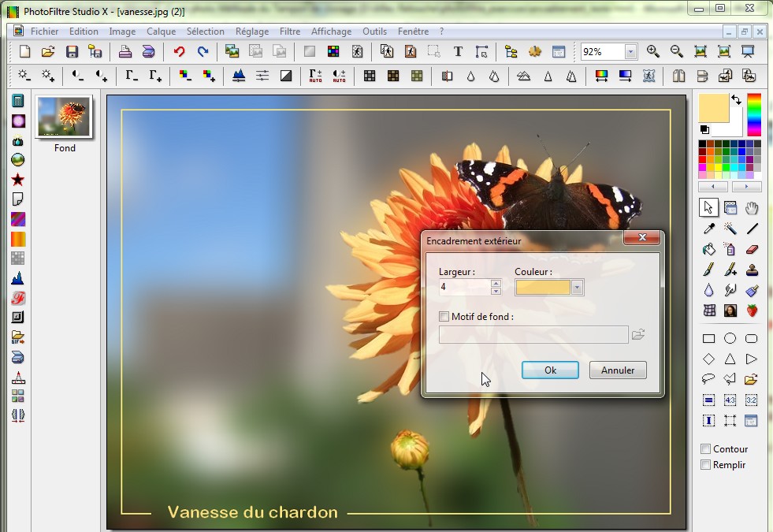Select the Blur water drop tool
This screenshot has height=532, width=773.
pos(709,290)
